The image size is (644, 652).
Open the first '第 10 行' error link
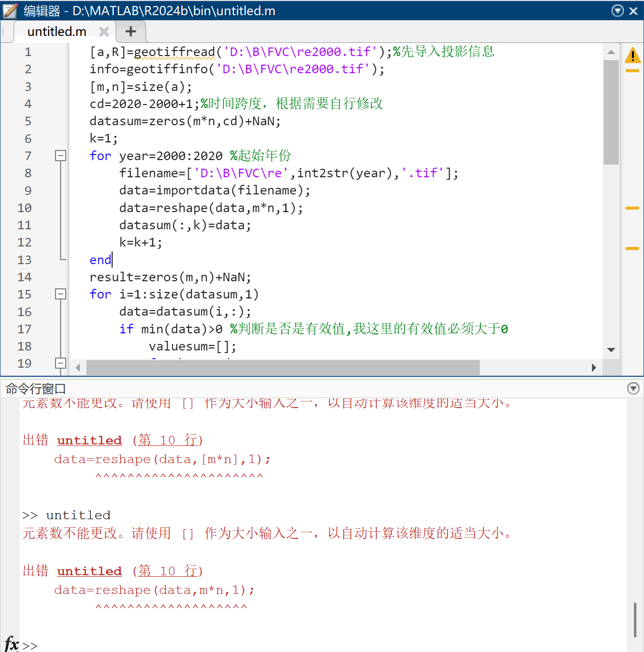[x=168, y=440]
